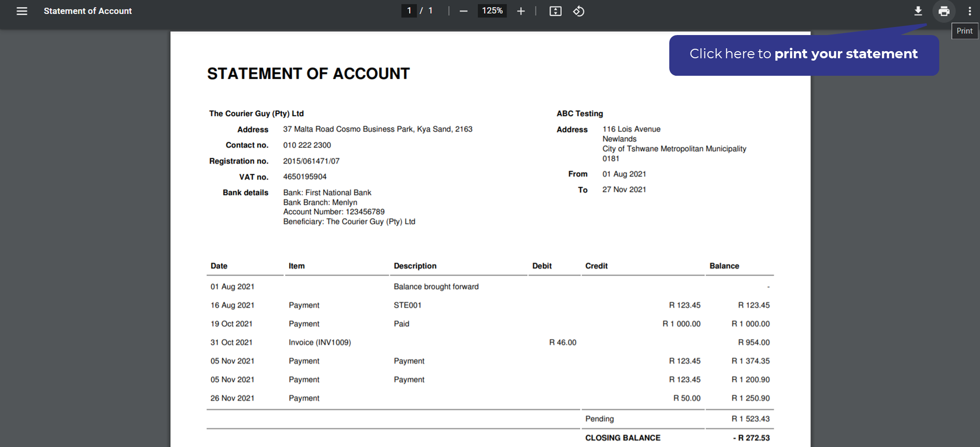Open the more actions three-dot menu
Image resolution: width=980 pixels, height=447 pixels.
(970, 11)
